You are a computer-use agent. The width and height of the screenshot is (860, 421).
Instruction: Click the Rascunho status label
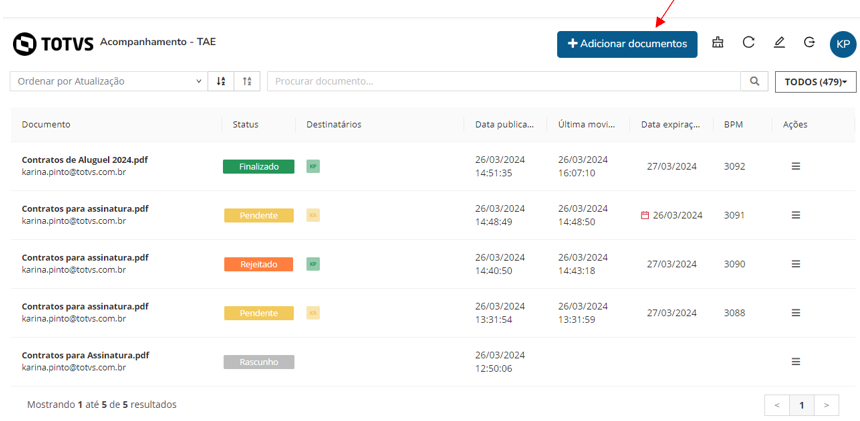click(259, 362)
